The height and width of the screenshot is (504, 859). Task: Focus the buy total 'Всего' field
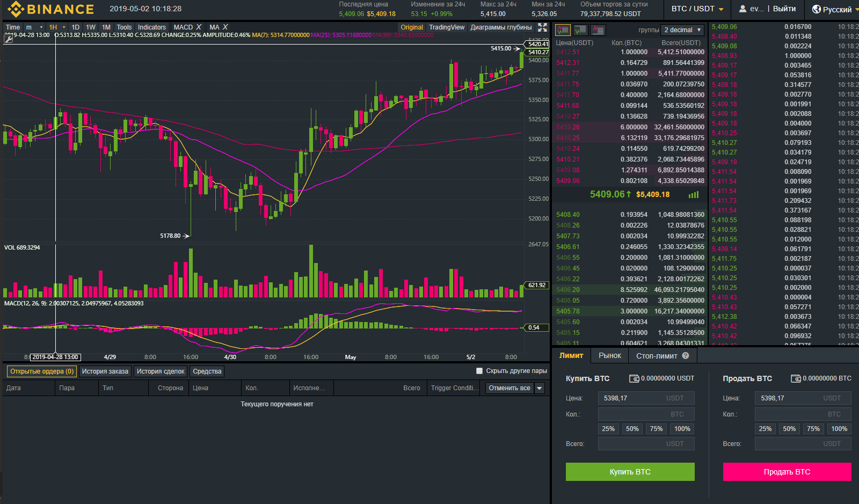[646, 444]
